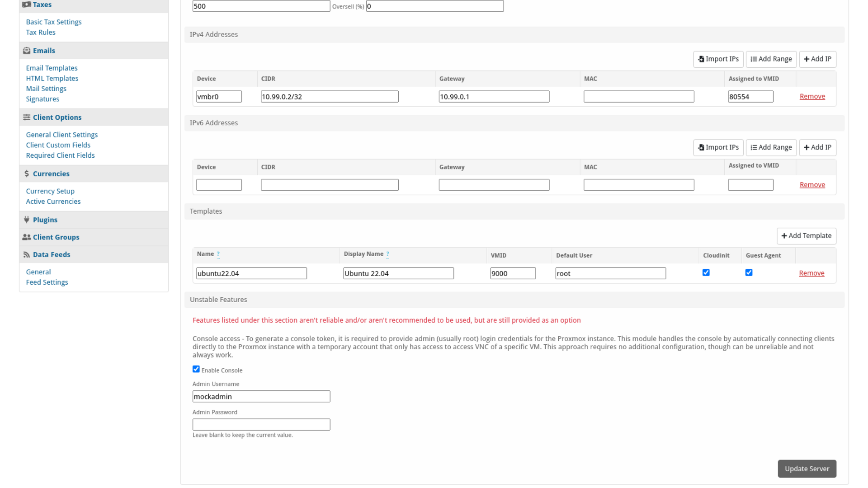868x488 pixels.
Task: Click the Taxes section icon
Action: click(27, 5)
